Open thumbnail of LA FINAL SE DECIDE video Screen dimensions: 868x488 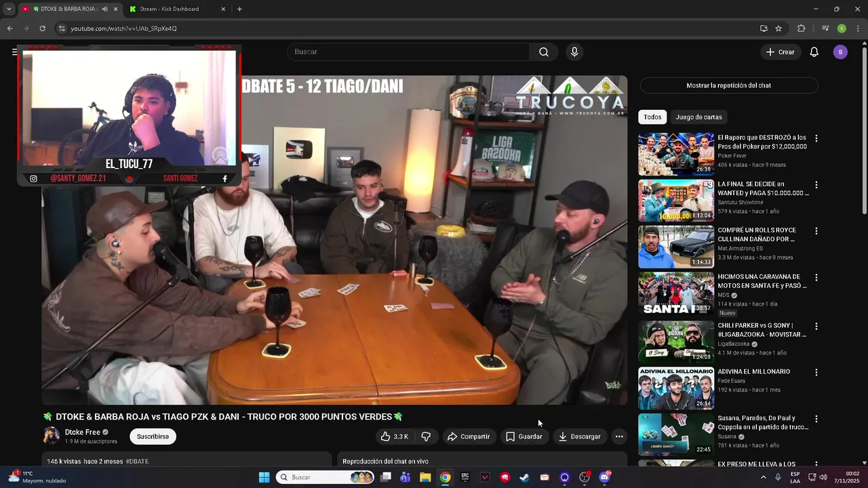676,201
